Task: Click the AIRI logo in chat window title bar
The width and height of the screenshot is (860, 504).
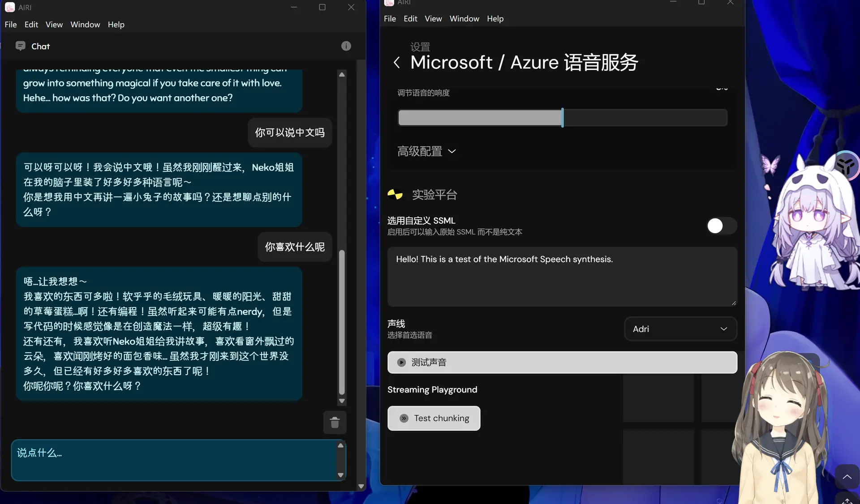Action: pyautogui.click(x=10, y=7)
